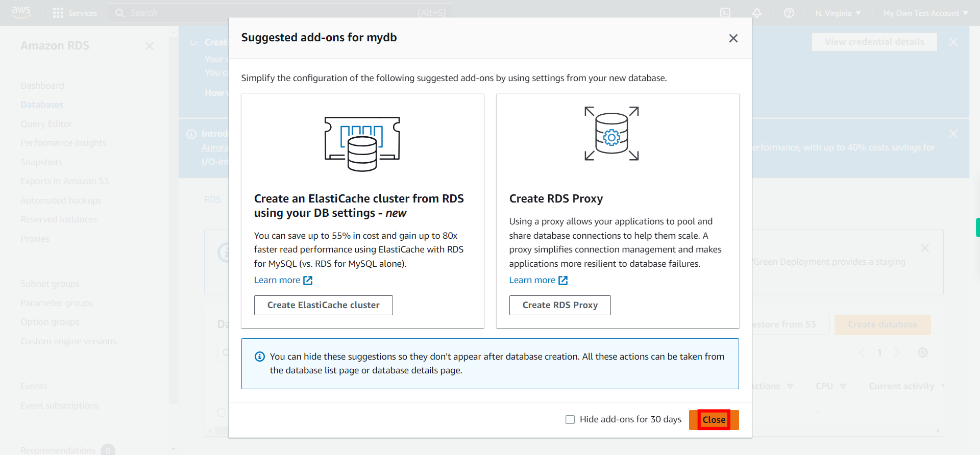
Task: Open Option groups in sidebar
Action: (x=50, y=322)
